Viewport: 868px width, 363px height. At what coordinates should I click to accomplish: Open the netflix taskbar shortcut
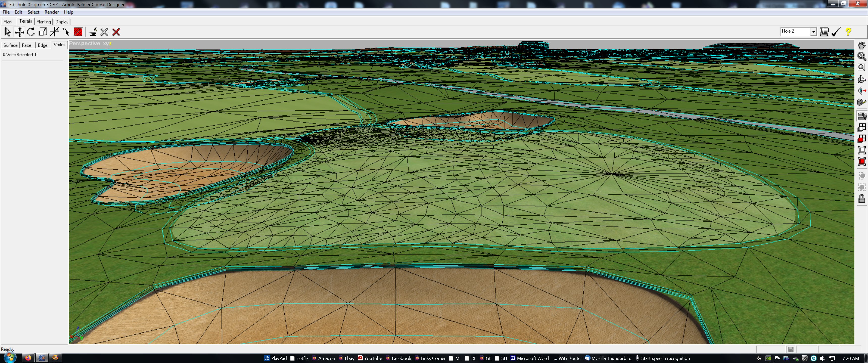(299, 358)
